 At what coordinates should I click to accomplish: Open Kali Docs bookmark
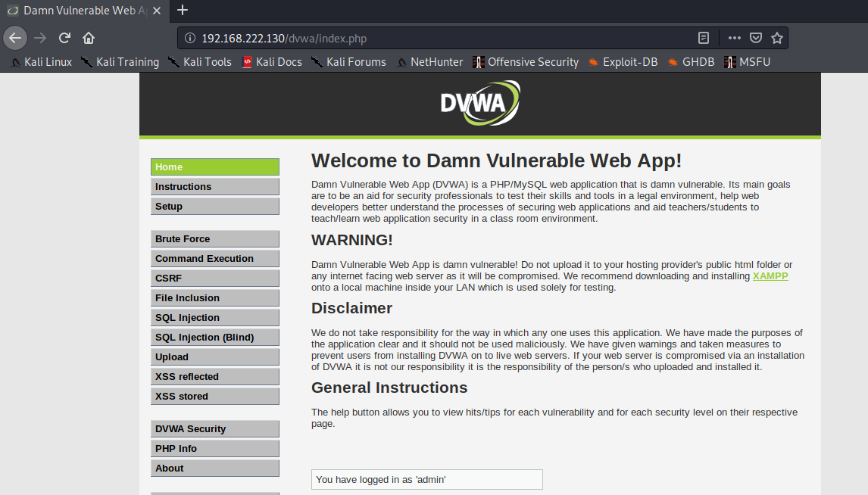pos(272,62)
